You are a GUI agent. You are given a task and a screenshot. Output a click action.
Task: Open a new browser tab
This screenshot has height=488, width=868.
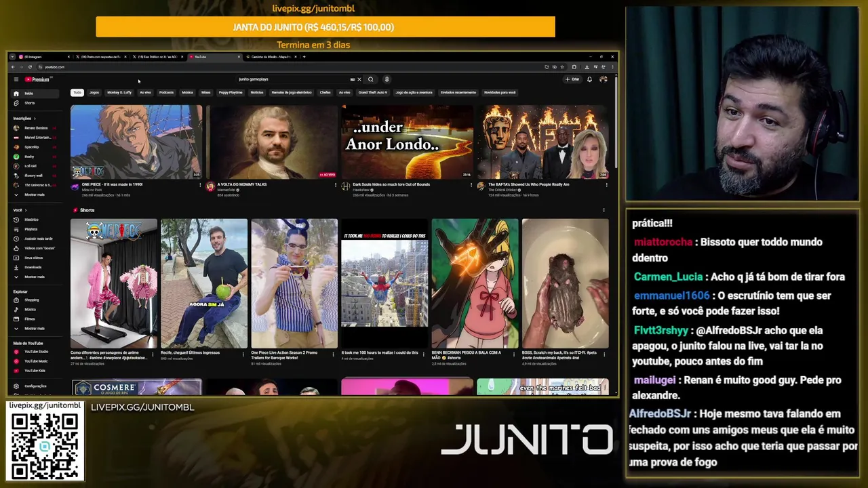(304, 57)
